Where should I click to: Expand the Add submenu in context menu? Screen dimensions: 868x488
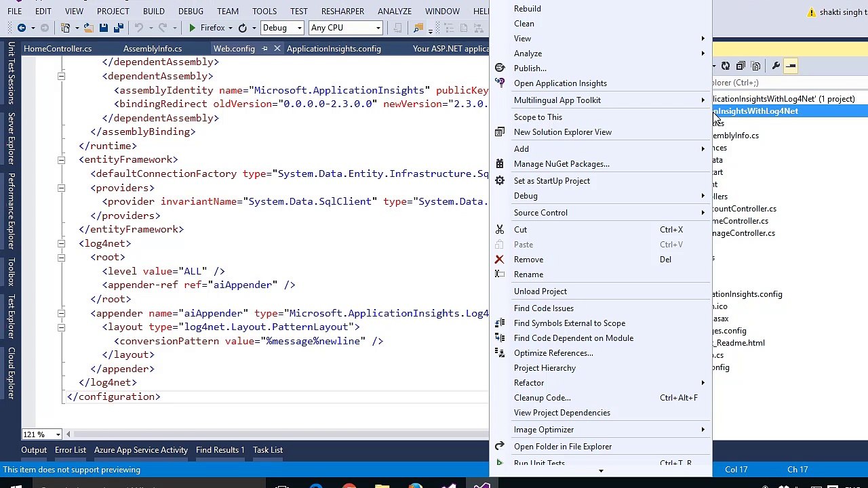tap(601, 149)
